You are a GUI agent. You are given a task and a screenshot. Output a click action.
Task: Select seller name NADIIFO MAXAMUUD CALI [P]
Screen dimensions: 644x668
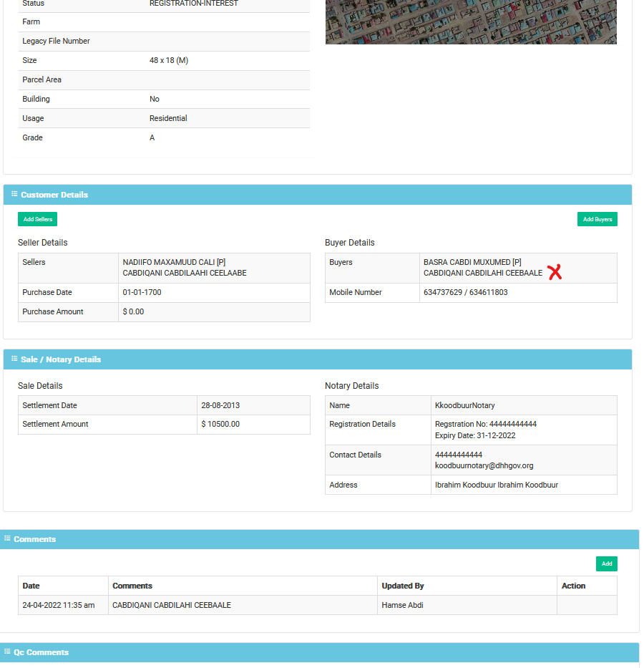[174, 262]
